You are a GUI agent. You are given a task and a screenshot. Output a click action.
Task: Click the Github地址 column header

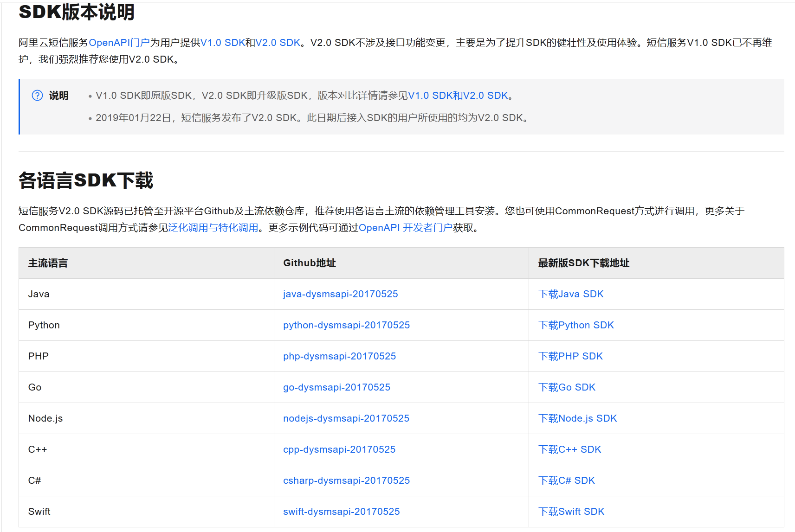point(401,263)
